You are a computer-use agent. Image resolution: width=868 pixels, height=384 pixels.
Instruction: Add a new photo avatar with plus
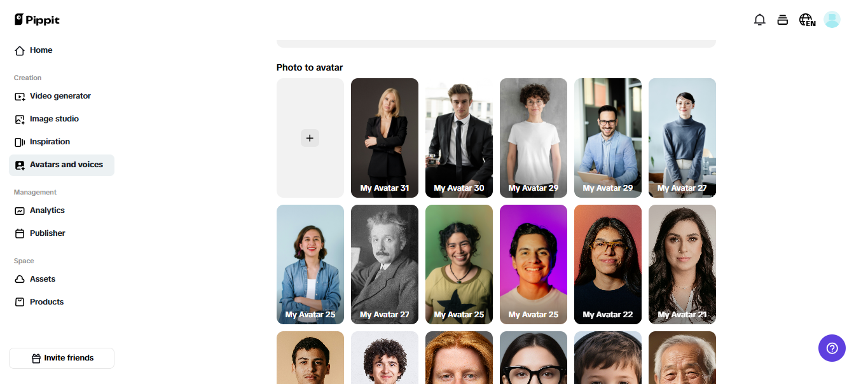(x=310, y=138)
